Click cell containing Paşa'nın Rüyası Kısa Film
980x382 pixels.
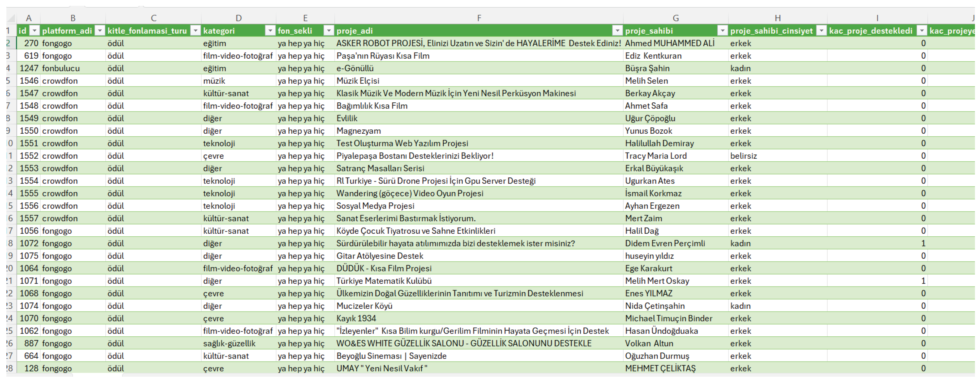pos(383,56)
